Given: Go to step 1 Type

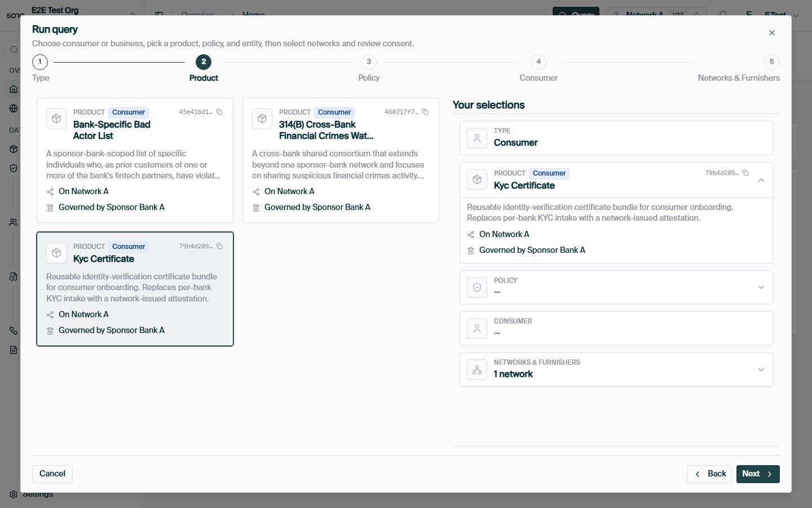Looking at the screenshot, I should tap(40, 62).
